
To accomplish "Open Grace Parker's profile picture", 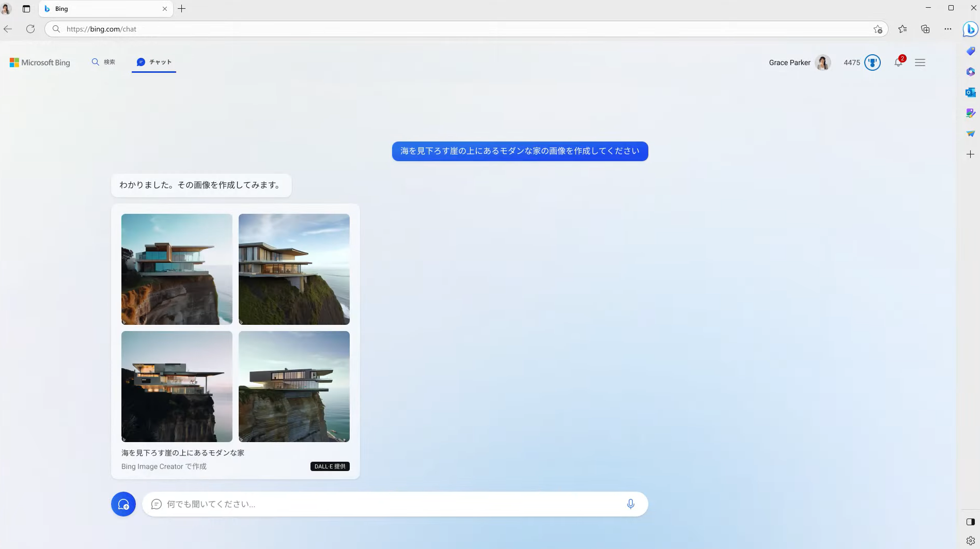I will (822, 62).
